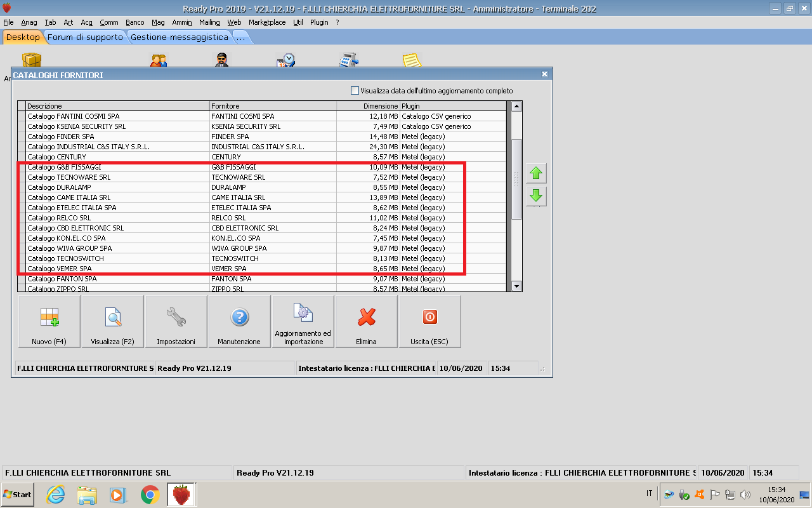Click the IT language indicator in the taskbar
Image resolution: width=812 pixels, height=508 pixels.
649,493
